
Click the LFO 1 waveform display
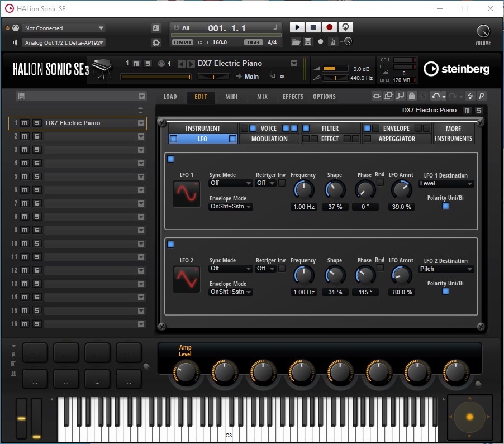(187, 194)
